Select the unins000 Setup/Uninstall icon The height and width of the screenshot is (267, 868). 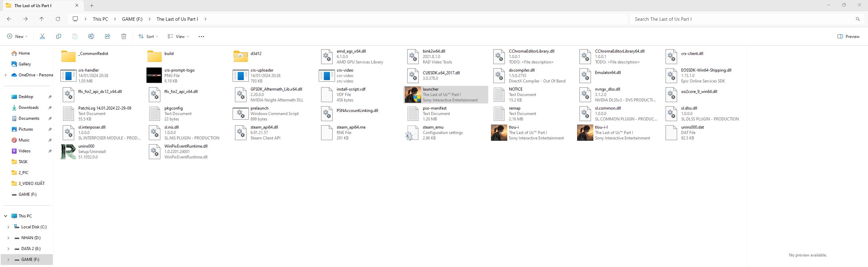click(x=68, y=152)
